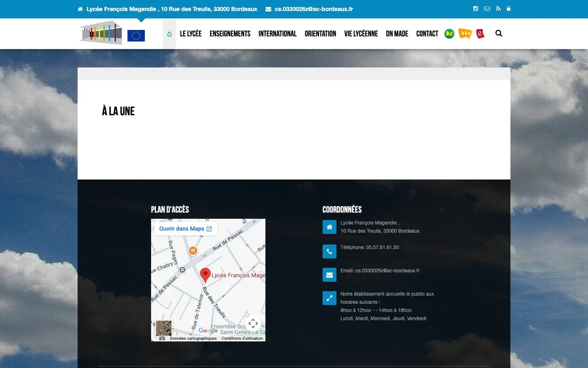The width and height of the screenshot is (588, 368).
Task: Switch map to satellite view thumbnail
Action: pos(164,328)
